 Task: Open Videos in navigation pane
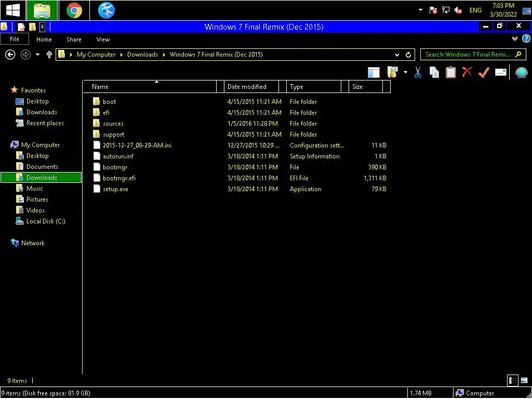pyautogui.click(x=35, y=210)
